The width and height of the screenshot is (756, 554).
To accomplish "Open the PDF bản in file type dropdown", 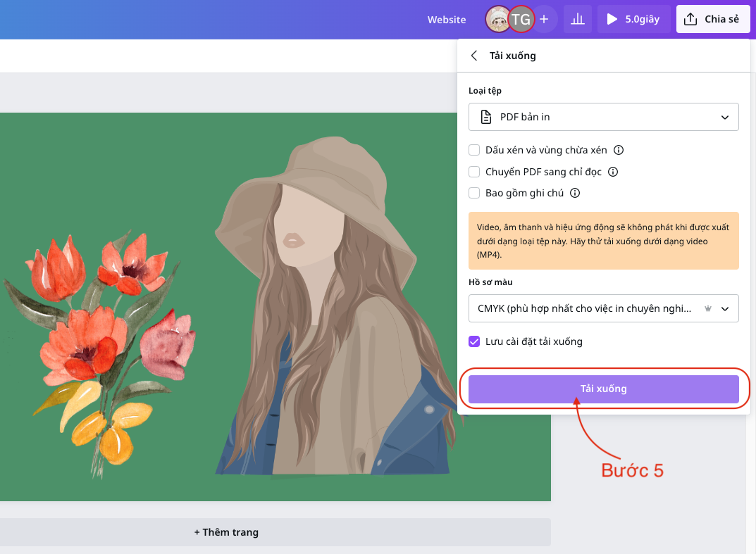I will coord(603,117).
